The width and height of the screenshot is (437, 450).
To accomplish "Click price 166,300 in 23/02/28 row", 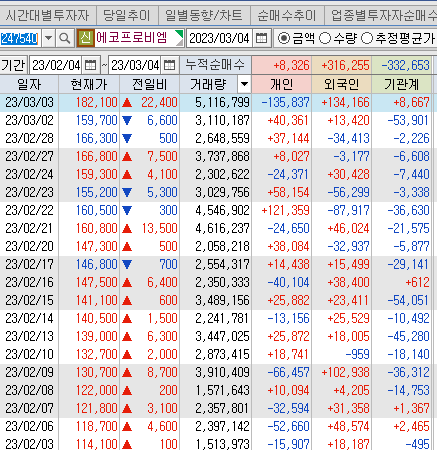I will (x=97, y=138).
